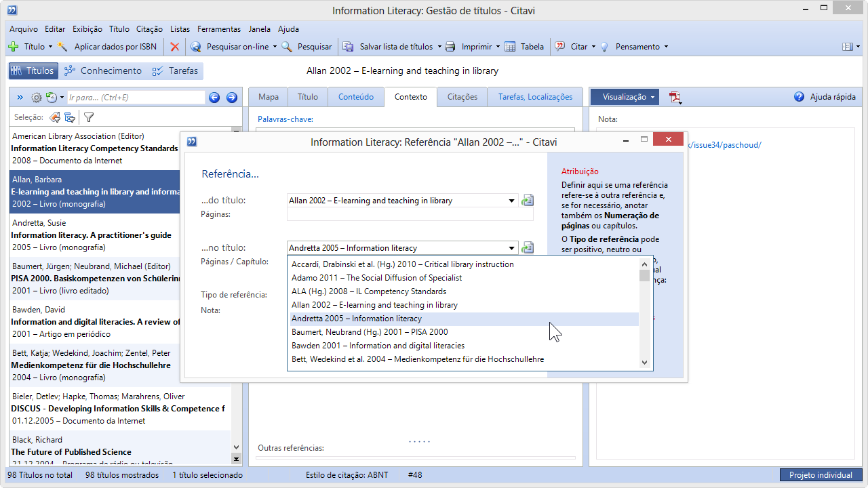Open the Ferramentas menu
The image size is (868, 488).
(x=219, y=29)
